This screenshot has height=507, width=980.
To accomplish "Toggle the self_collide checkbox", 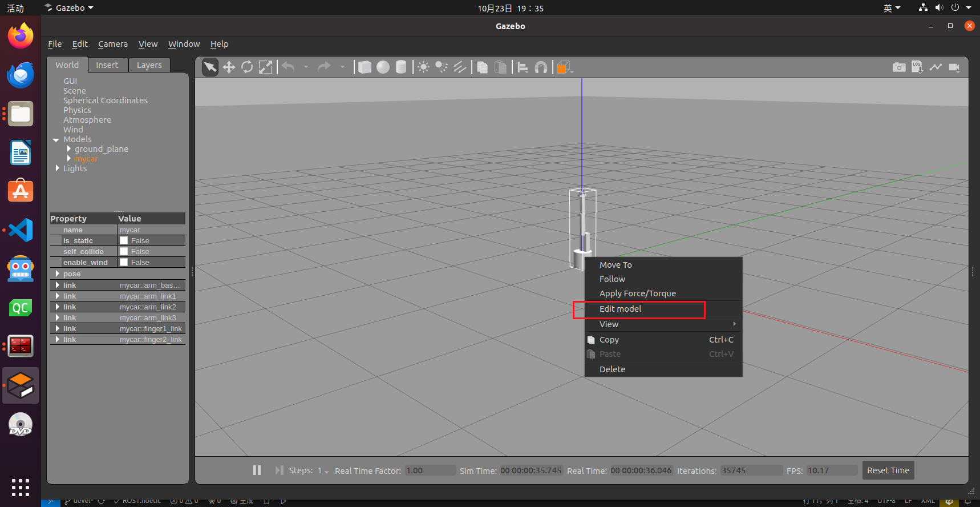I will (124, 251).
